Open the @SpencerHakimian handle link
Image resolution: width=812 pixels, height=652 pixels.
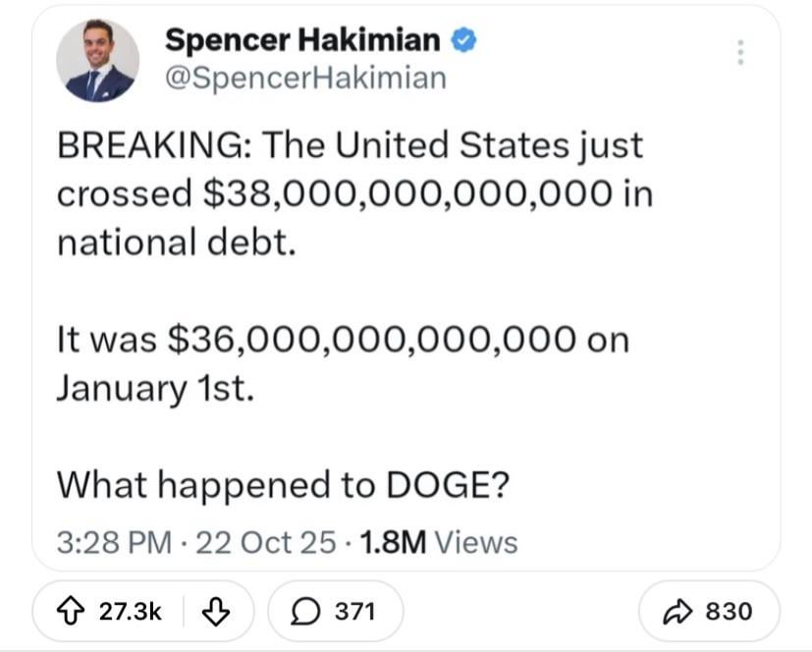click(x=306, y=77)
